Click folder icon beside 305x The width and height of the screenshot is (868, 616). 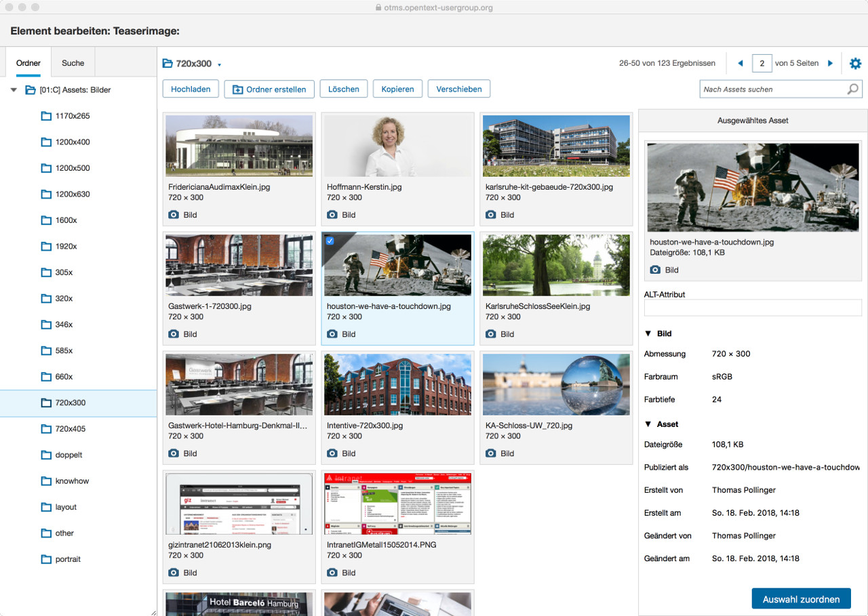46,272
